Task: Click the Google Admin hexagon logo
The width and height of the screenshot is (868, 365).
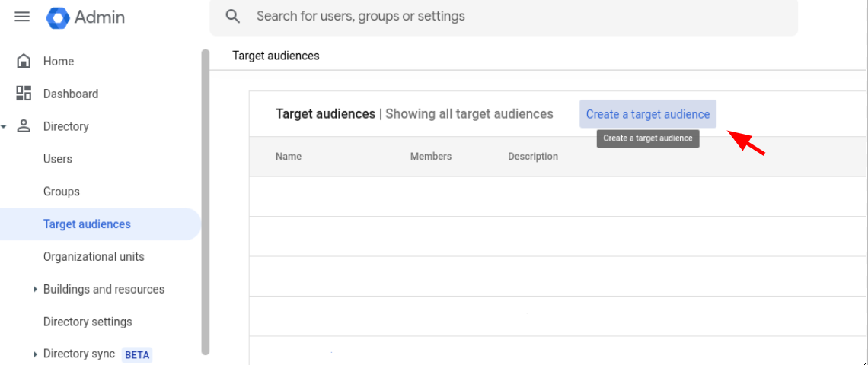Action: (x=58, y=17)
